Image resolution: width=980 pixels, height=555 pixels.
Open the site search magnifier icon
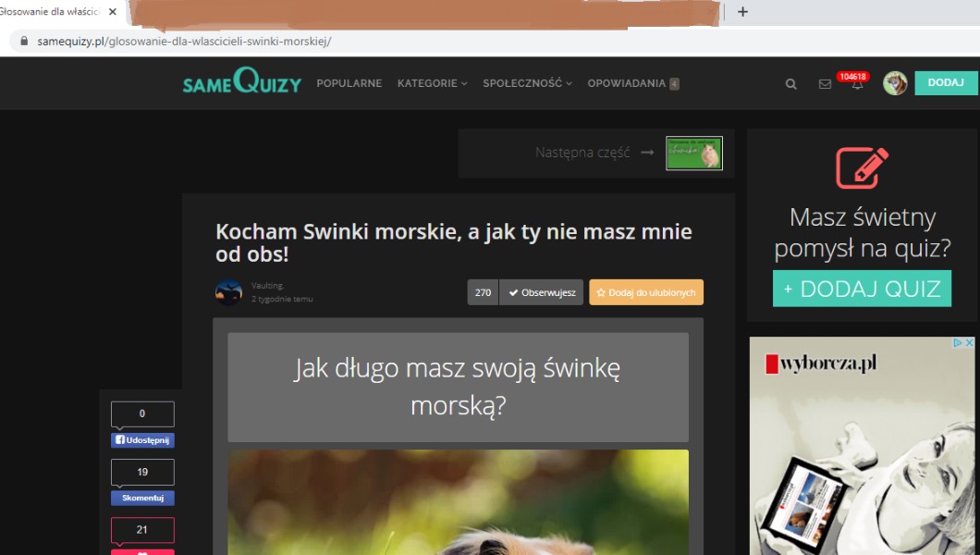coord(790,84)
